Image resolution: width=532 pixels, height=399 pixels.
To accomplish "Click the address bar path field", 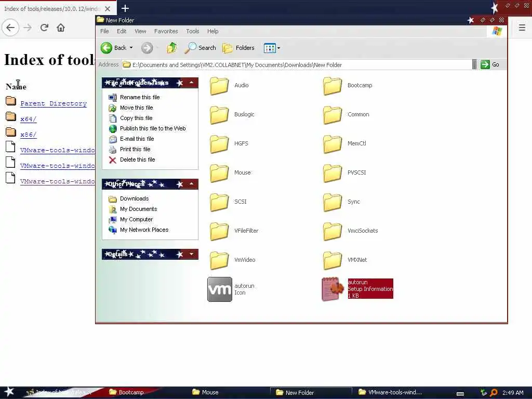I will 297,64.
